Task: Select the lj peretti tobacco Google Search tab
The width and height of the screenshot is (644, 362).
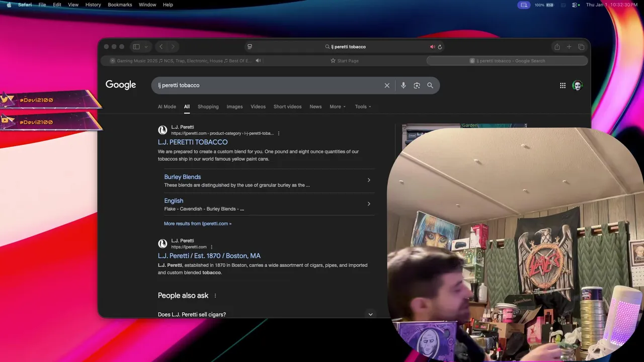Action: [507, 61]
